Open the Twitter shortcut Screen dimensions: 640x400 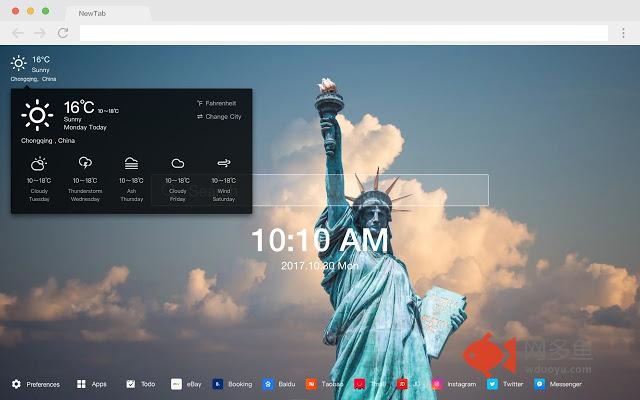[x=493, y=384]
